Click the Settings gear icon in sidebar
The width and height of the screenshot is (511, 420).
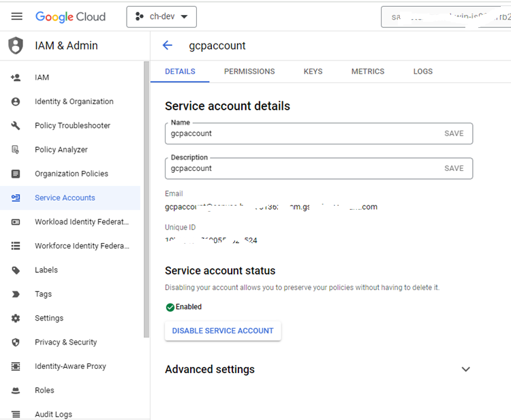click(16, 319)
